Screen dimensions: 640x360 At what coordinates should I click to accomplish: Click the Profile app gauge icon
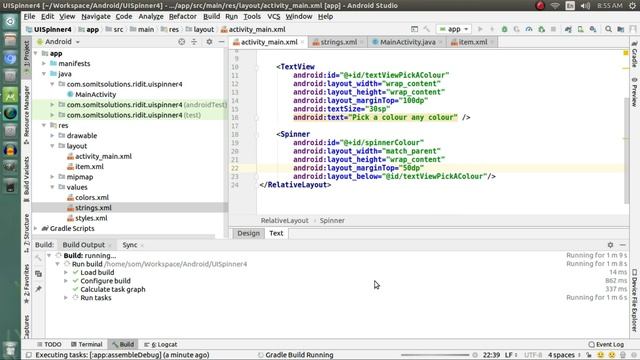529,29
